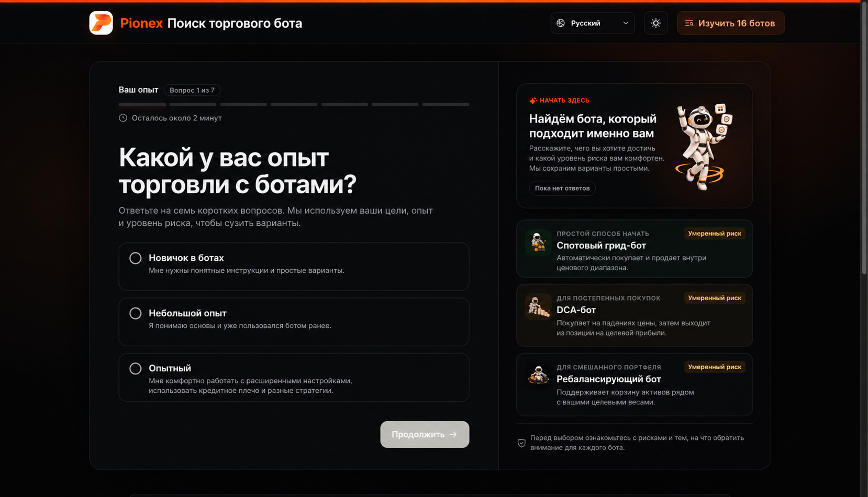This screenshot has width=868, height=497.
Task: Click the Найдём бота, который подходит именно вам heading
Action: [x=593, y=126]
